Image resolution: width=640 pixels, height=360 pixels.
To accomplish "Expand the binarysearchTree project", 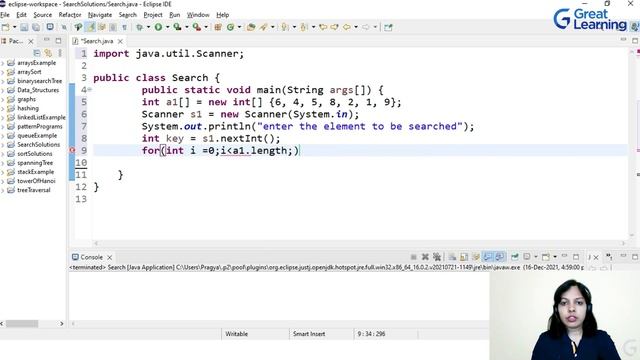I will coord(3,81).
